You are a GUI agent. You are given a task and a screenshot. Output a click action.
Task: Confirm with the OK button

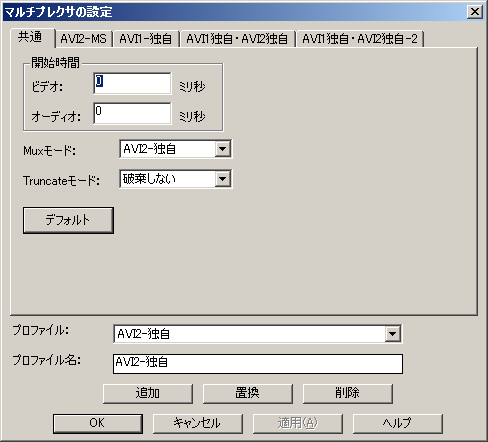click(x=98, y=424)
